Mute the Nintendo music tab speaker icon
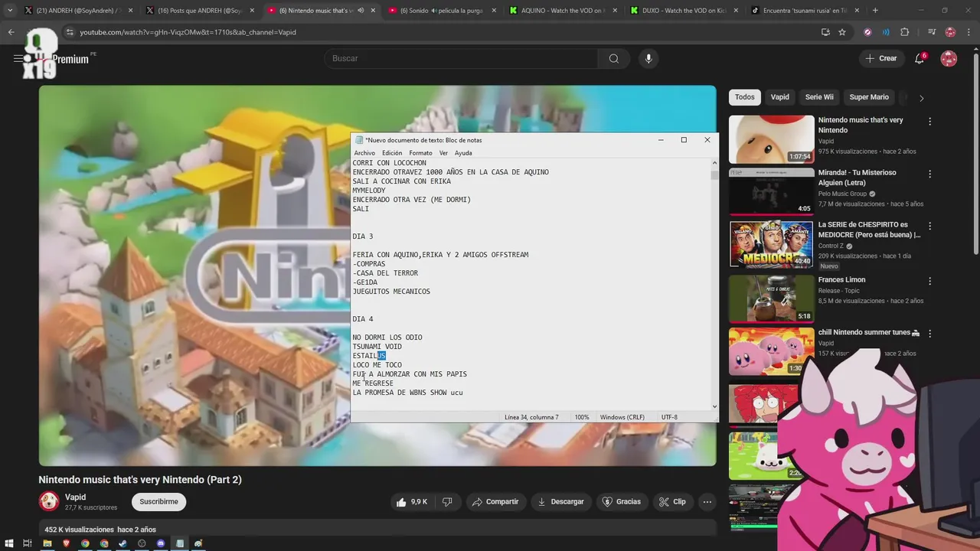980x551 pixels. (x=361, y=11)
